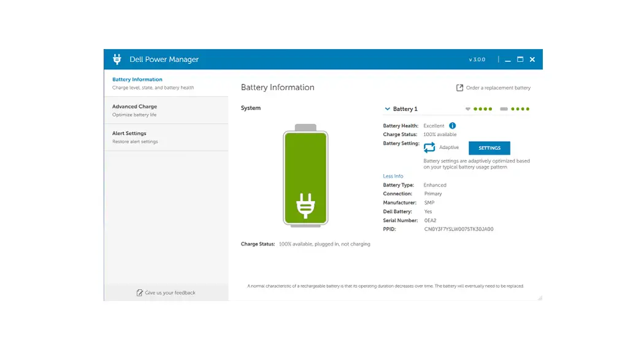Click the Connection value Primary
Viewport: 644px width, 350px height.
433,194
